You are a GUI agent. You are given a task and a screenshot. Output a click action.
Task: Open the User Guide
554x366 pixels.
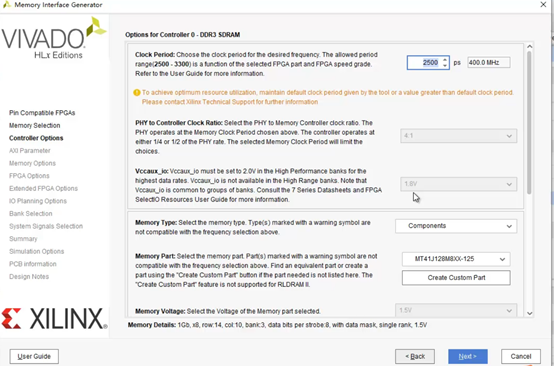pyautogui.click(x=34, y=356)
